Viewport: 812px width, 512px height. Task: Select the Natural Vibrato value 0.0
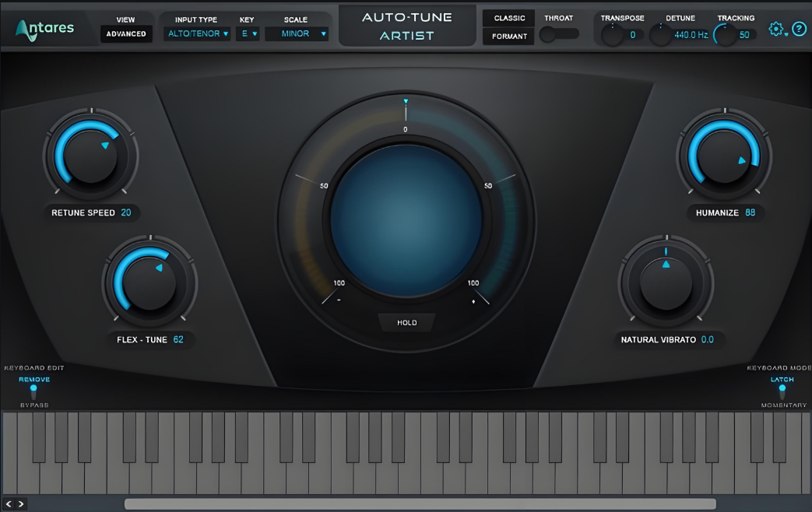click(x=708, y=339)
